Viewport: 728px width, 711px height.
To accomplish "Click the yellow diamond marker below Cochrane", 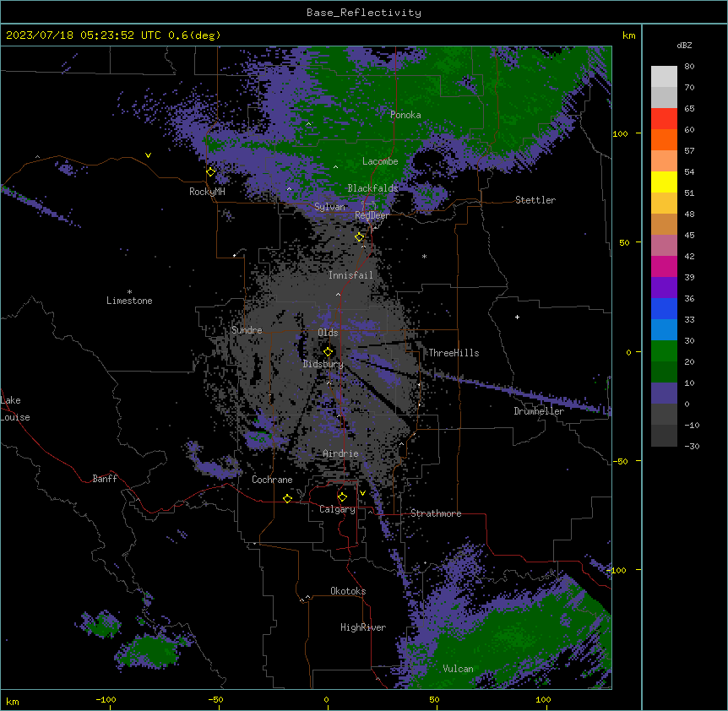I will pos(287,498).
